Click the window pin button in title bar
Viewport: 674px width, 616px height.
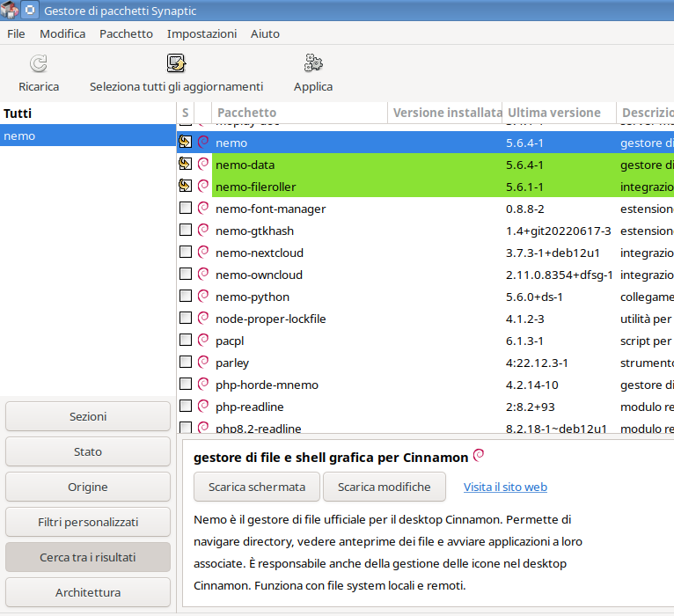[x=30, y=10]
